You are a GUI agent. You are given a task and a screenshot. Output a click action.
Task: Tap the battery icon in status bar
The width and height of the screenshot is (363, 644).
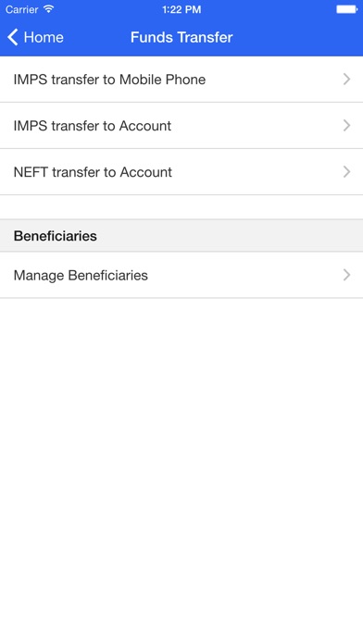[347, 9]
